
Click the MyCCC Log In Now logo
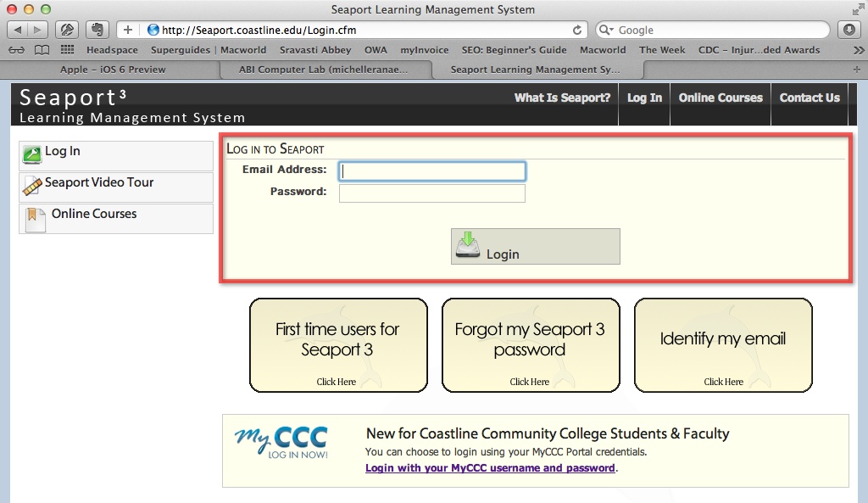[281, 442]
